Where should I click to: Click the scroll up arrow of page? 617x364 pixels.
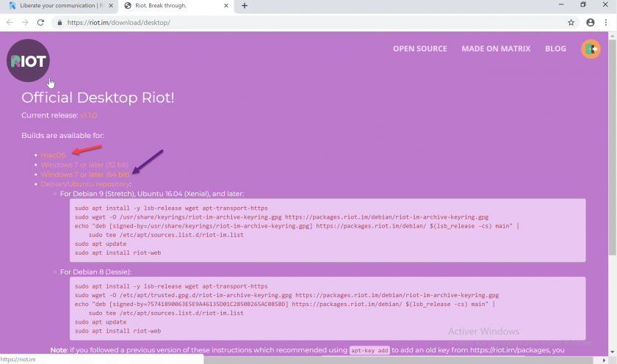pyautogui.click(x=612, y=36)
